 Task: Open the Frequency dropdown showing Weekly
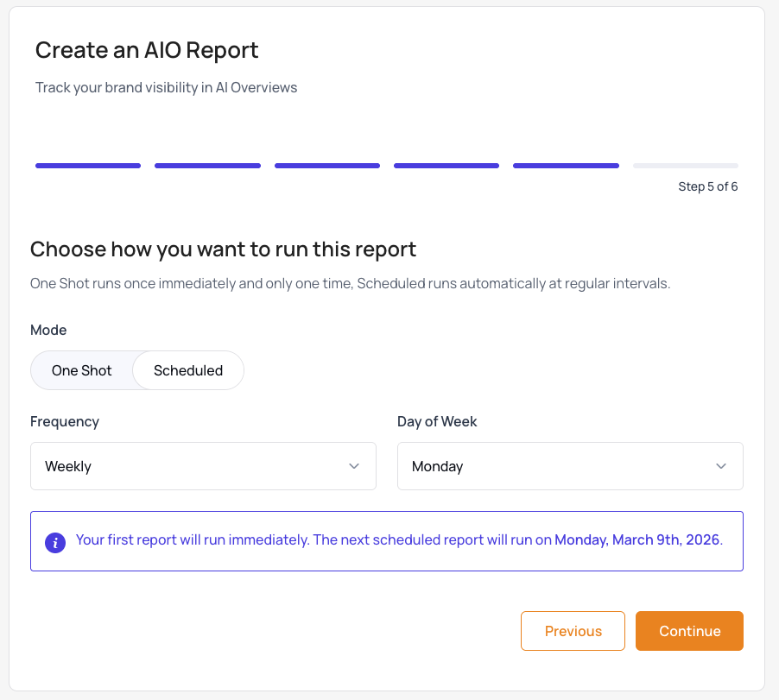click(x=203, y=466)
